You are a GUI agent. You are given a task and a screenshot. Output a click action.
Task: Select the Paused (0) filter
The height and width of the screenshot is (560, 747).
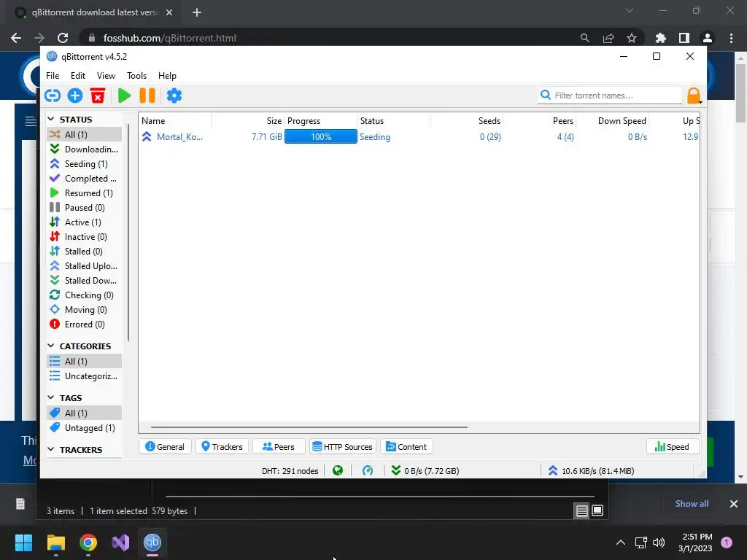click(x=85, y=208)
